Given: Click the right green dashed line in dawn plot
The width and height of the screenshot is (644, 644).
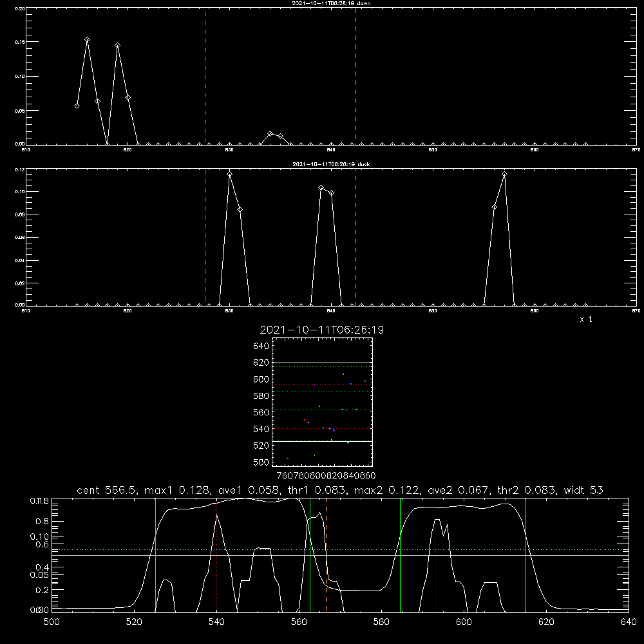Looking at the screenshot, I should (355, 77).
